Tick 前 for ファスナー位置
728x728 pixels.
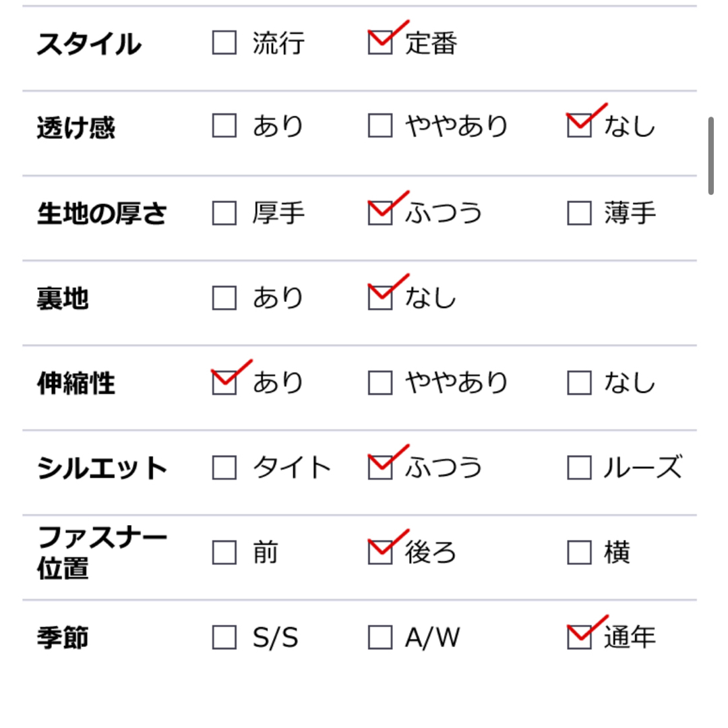point(224,553)
